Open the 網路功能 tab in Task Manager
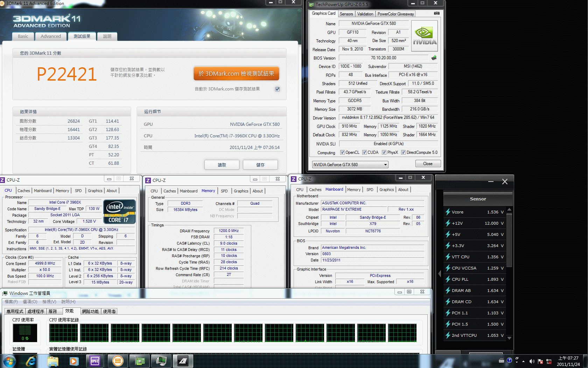This screenshot has width=588, height=368. (90, 311)
